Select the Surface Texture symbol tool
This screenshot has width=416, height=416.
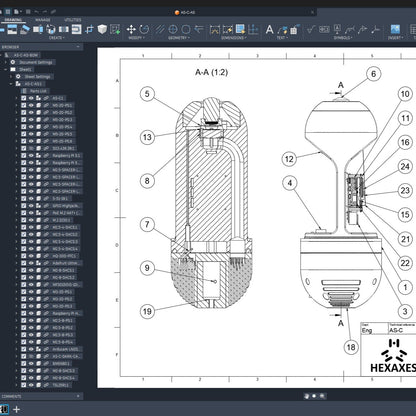[311, 30]
